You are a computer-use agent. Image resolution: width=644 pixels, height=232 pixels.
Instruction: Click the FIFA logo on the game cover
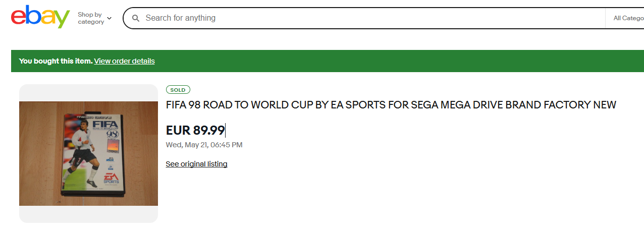(104, 125)
